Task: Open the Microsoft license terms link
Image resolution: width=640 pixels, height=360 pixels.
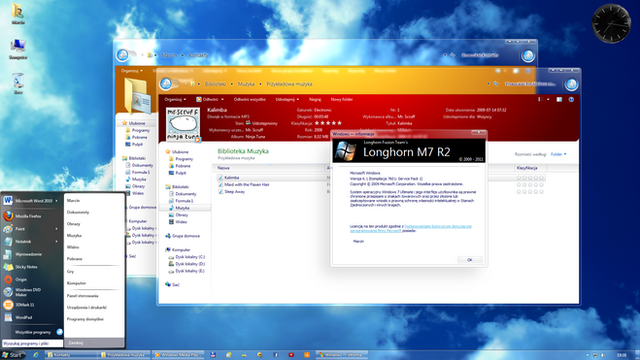Action: pyautogui.click(x=411, y=228)
